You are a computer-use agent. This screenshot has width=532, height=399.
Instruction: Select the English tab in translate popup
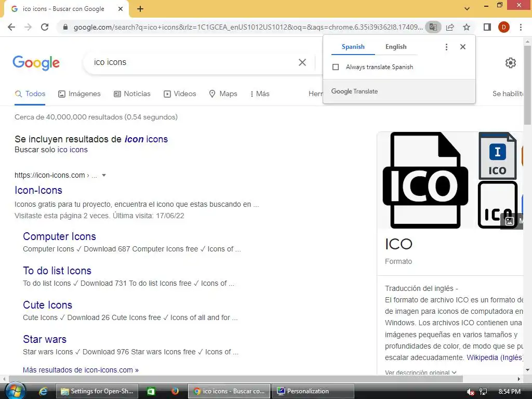[396, 47]
